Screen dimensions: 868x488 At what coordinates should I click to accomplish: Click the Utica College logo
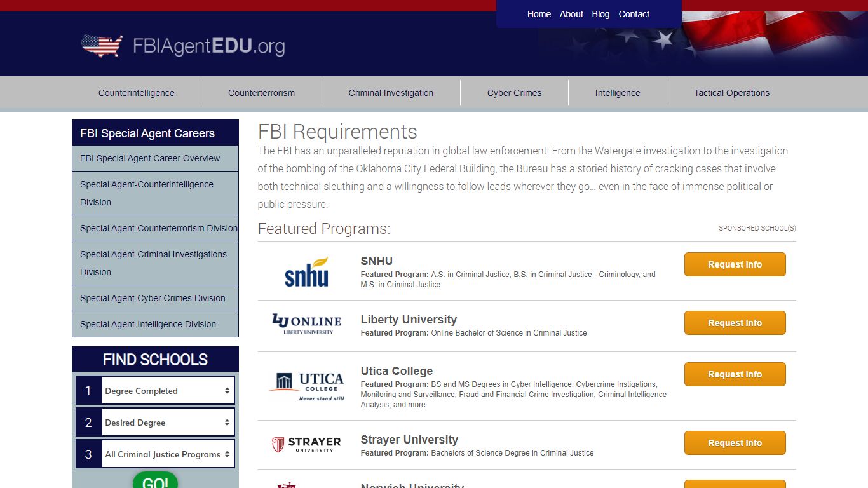coord(306,386)
